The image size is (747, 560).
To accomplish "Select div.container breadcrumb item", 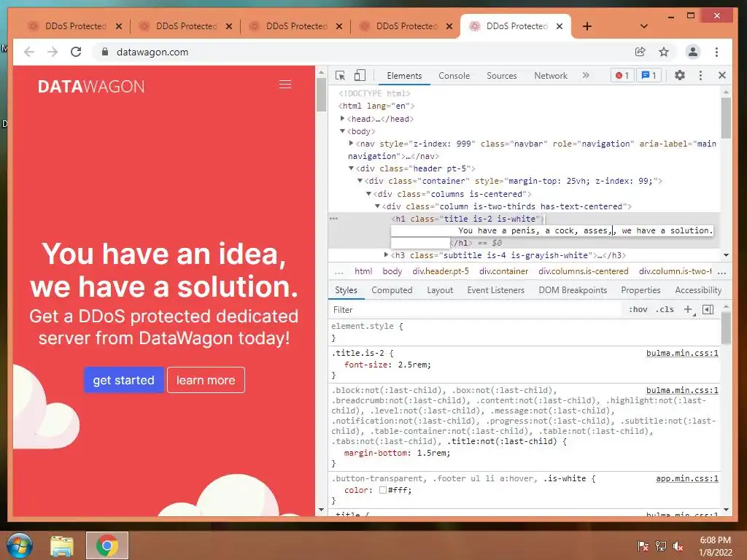I will pos(503,271).
